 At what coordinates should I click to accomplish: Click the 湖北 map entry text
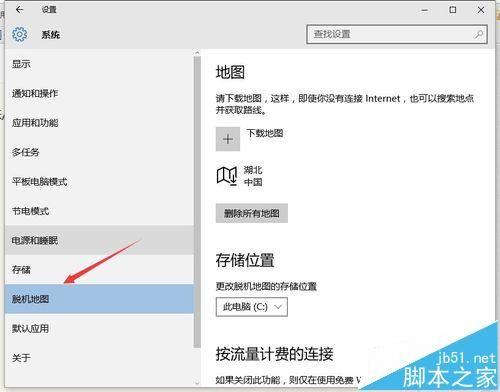[x=253, y=170]
